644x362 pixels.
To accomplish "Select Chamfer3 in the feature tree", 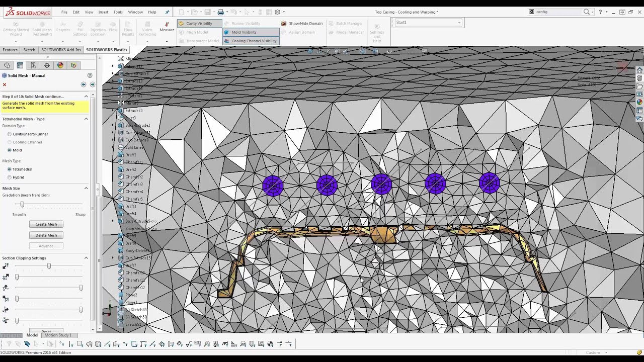I will tap(134, 185).
